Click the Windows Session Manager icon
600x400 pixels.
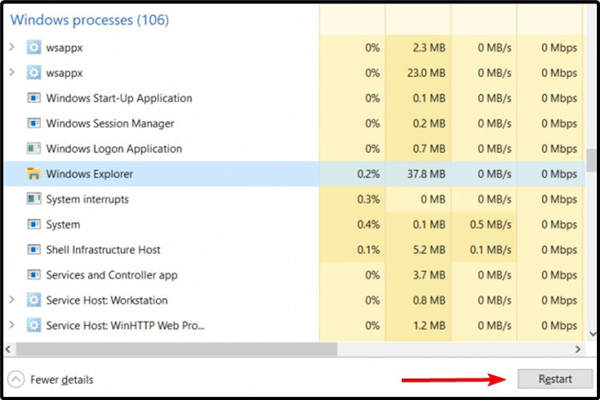click(x=33, y=123)
